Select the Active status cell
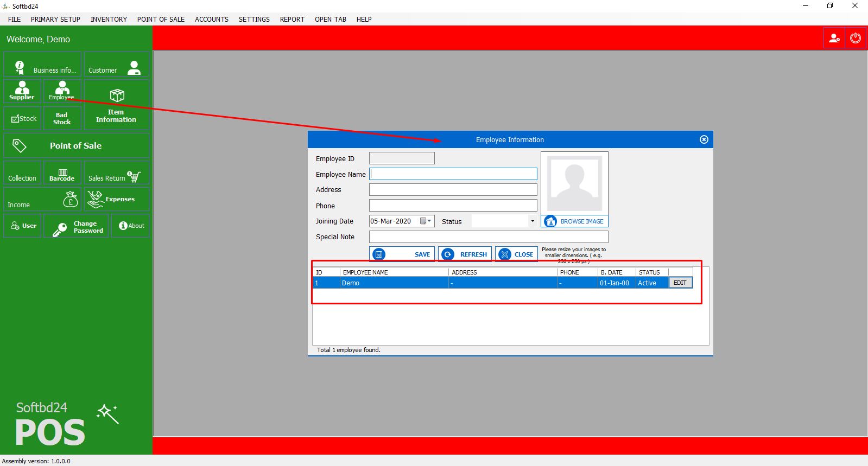868x466 pixels. point(652,283)
